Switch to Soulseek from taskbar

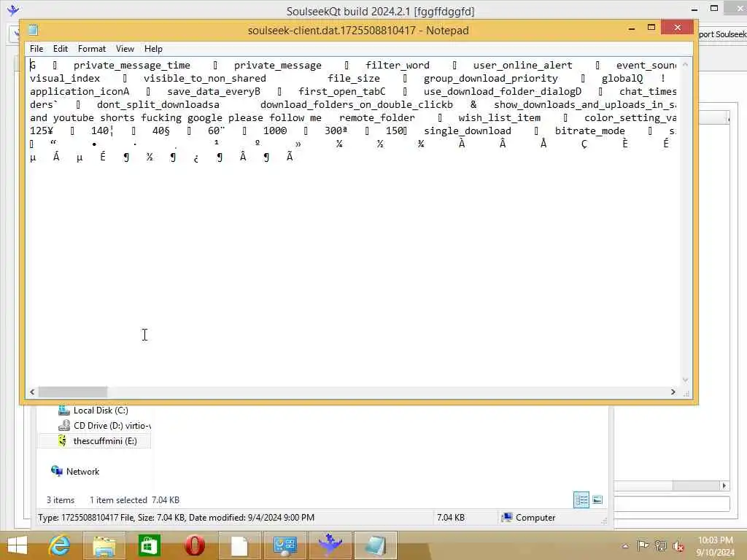(330, 545)
